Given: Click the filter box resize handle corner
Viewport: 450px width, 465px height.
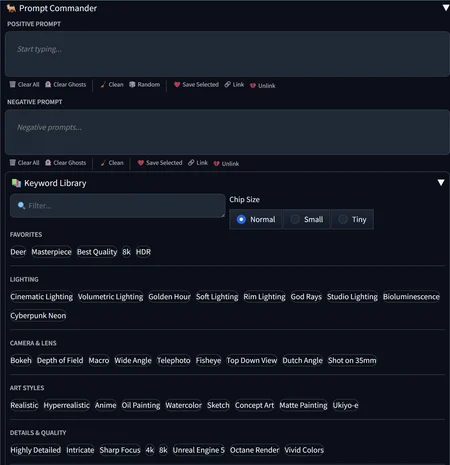Looking at the screenshot, I should click(x=223, y=216).
